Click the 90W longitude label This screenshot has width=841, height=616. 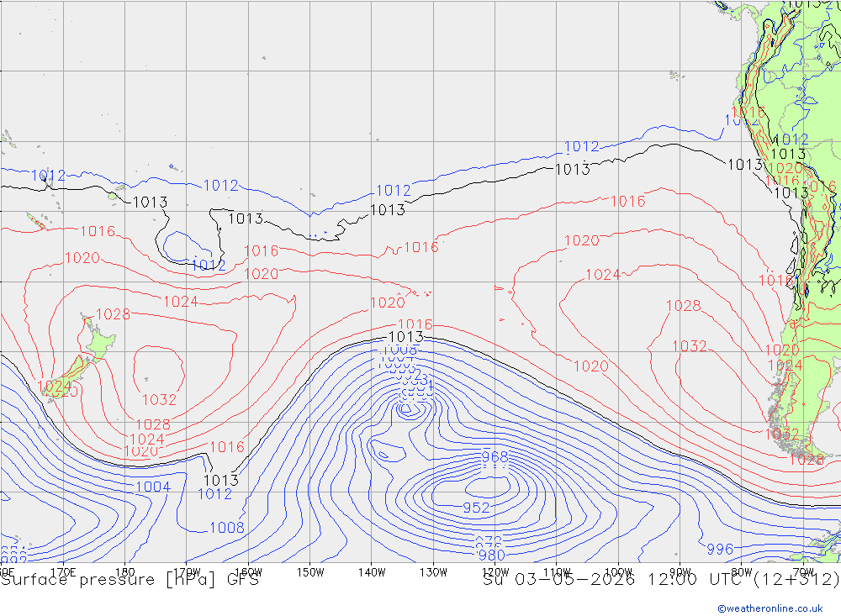tap(680, 572)
